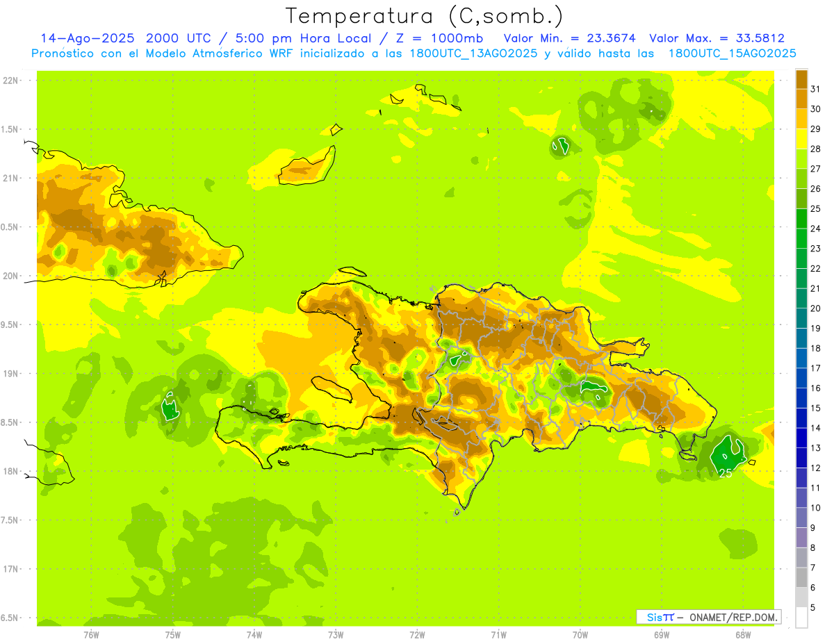Click the colorbar swatch between 12 and 13

pyautogui.click(x=801, y=458)
